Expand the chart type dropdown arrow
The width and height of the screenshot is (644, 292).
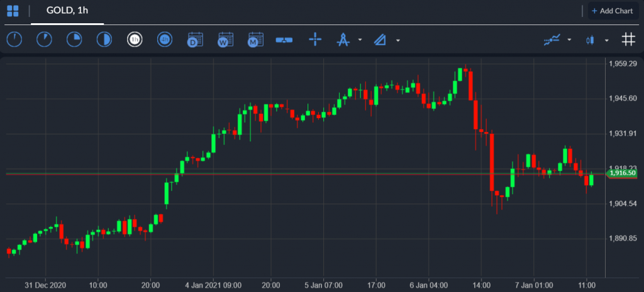pos(607,40)
